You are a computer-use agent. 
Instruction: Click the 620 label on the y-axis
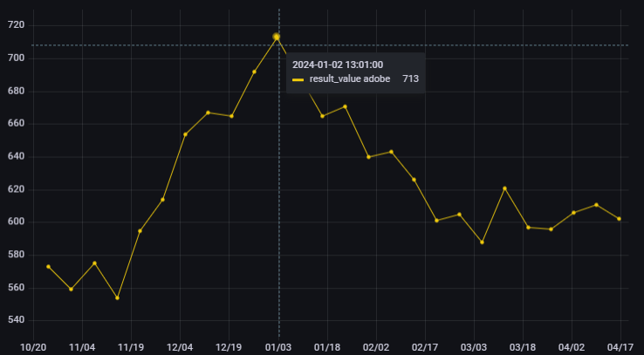point(16,189)
